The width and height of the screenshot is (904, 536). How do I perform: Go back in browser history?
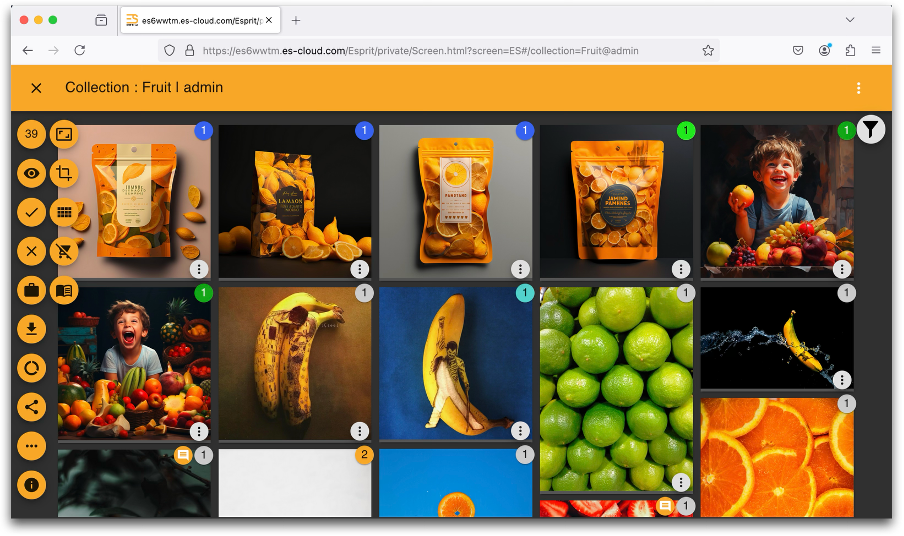pos(28,51)
